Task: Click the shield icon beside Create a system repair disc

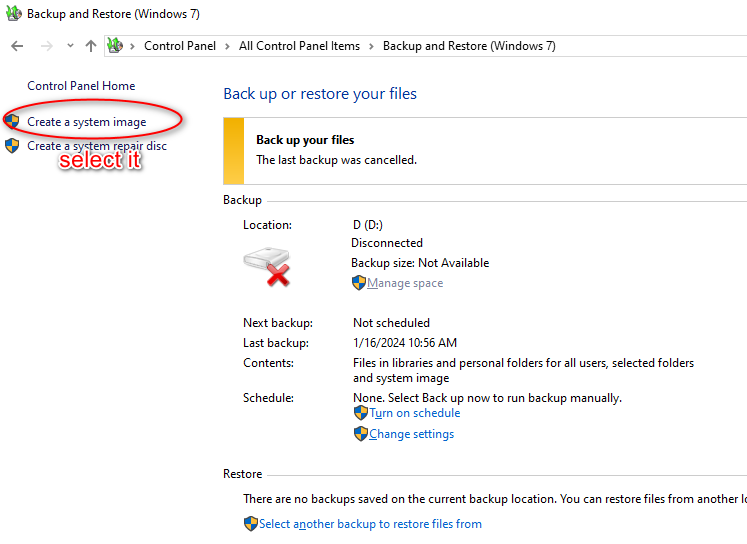Action: 12,146
